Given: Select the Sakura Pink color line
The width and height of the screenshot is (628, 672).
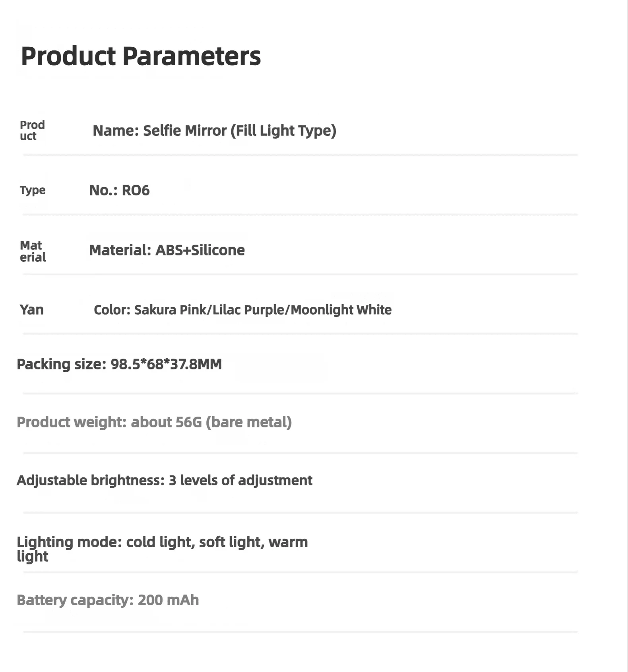Looking at the screenshot, I should coord(242,310).
